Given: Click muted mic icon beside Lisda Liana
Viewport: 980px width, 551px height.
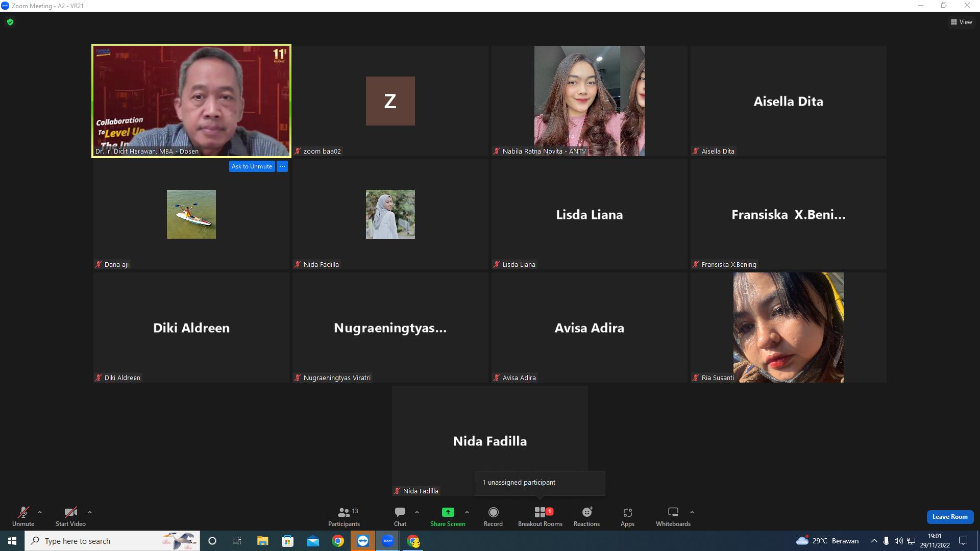Looking at the screenshot, I should (x=497, y=264).
